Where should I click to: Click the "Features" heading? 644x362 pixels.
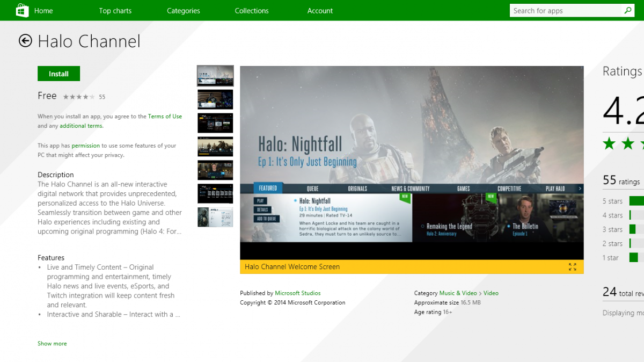51,258
